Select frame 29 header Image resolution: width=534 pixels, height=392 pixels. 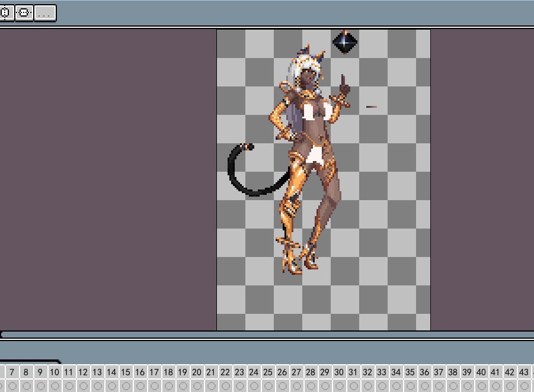pyautogui.click(x=325, y=372)
